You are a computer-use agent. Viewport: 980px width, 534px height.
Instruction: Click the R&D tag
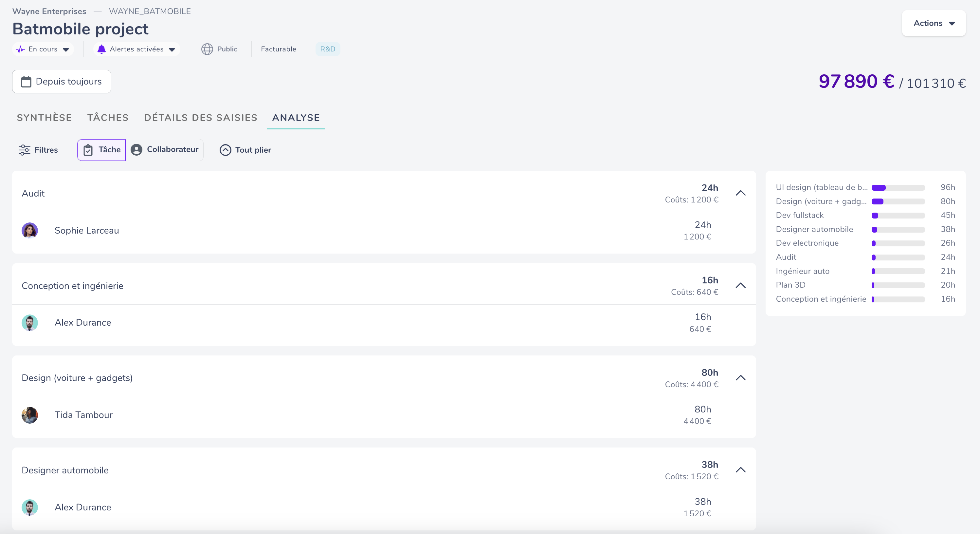click(328, 49)
